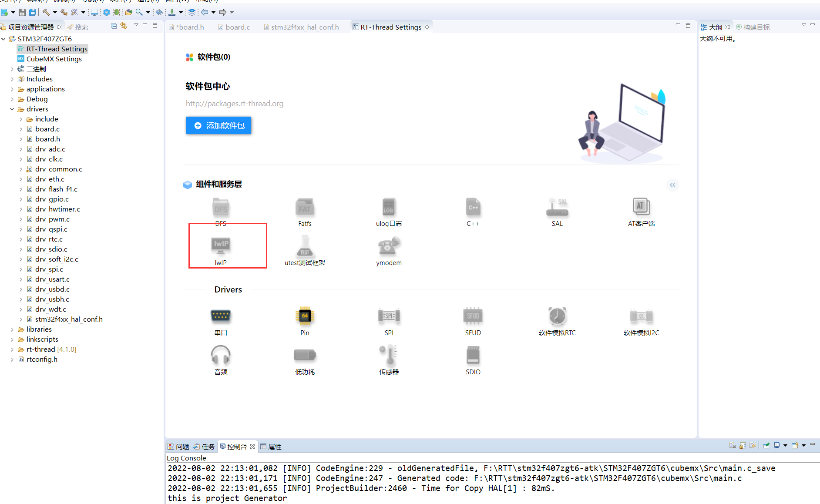Open the packages.rt-thread.org link
The height and width of the screenshot is (504, 820).
(235, 104)
